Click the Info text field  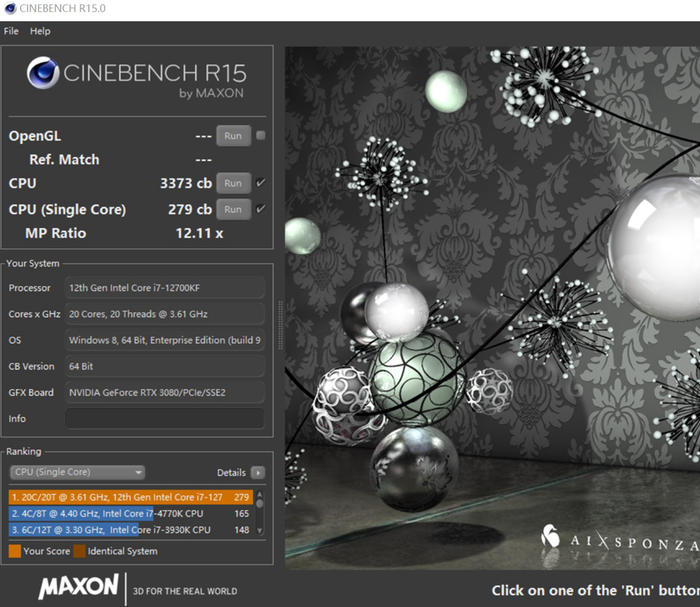click(x=164, y=418)
